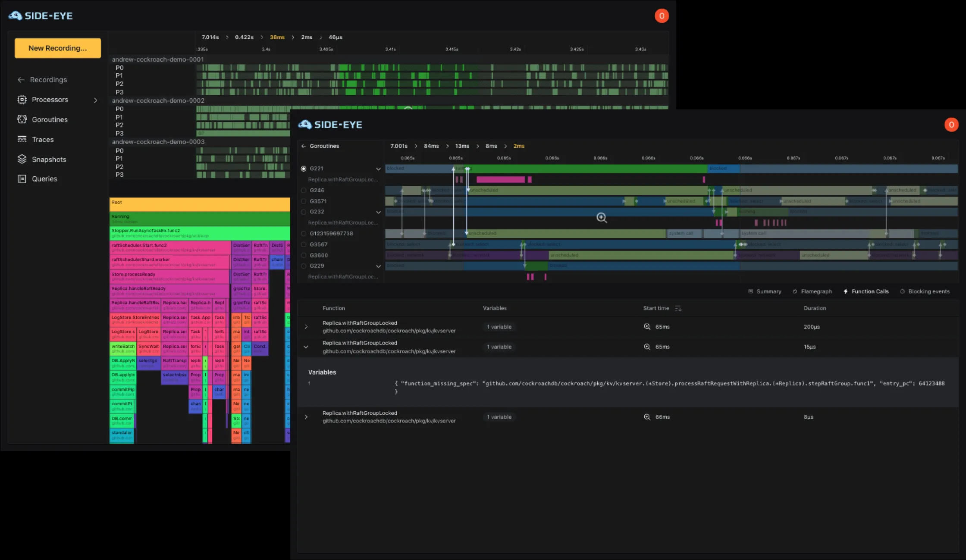Collapse the G221 goroutine row

pyautogui.click(x=379, y=169)
